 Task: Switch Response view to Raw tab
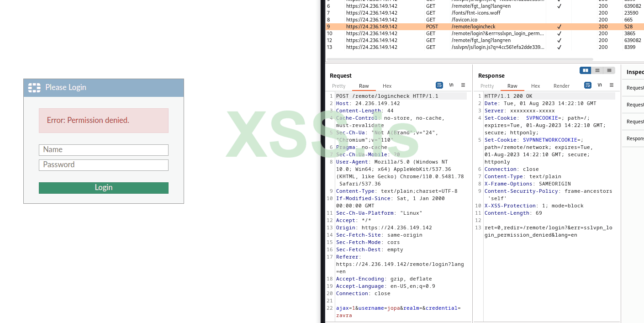coord(512,86)
